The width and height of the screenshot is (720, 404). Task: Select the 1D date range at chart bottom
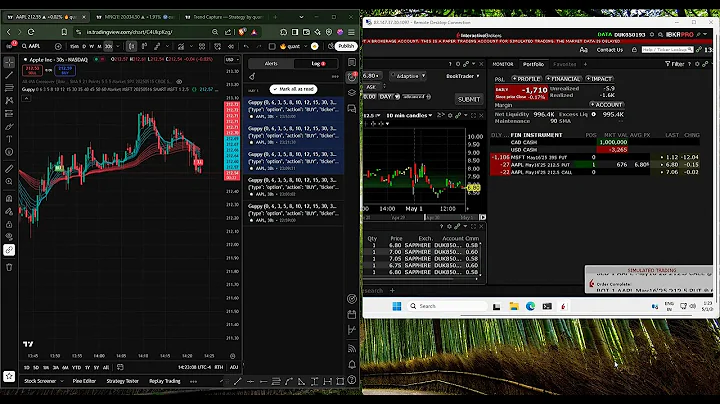coord(27,368)
